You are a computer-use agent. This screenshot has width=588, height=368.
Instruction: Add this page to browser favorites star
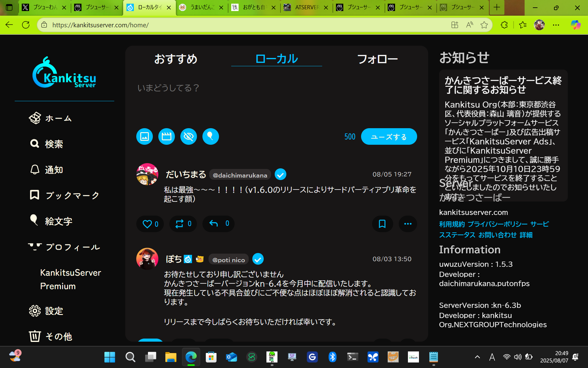click(x=484, y=25)
